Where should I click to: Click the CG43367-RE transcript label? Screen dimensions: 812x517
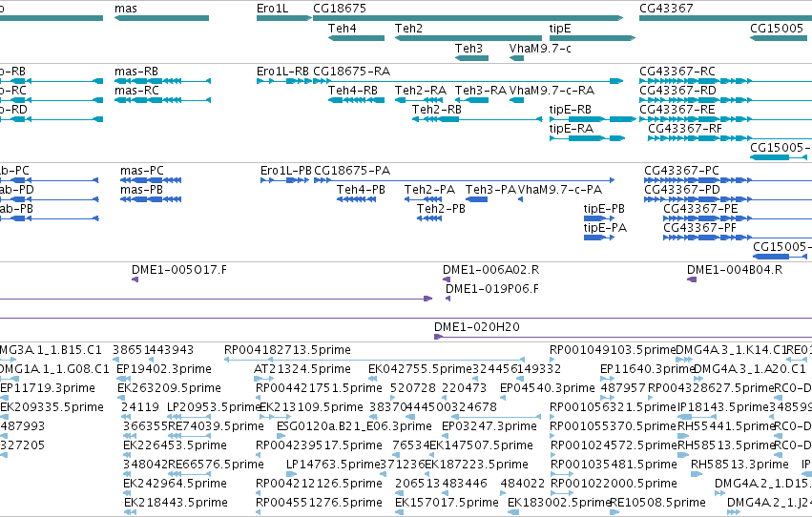pyautogui.click(x=677, y=110)
